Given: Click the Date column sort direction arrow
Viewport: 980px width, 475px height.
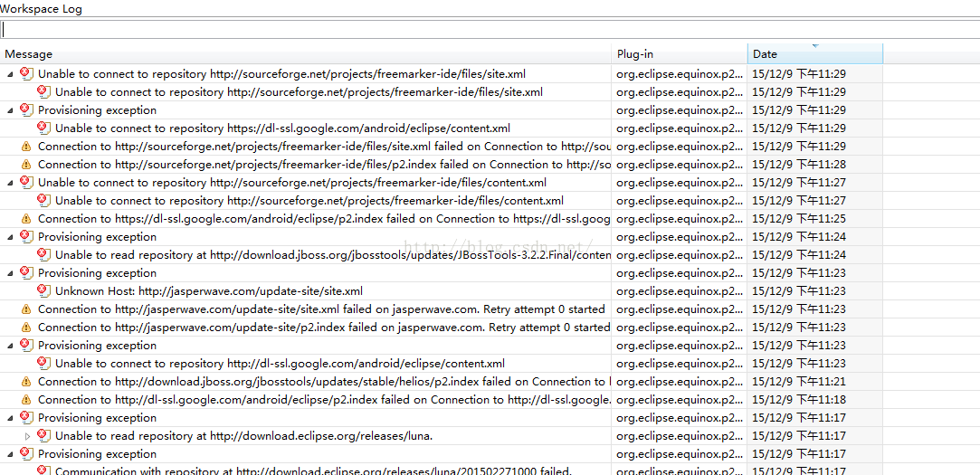Looking at the screenshot, I should pos(815,46).
